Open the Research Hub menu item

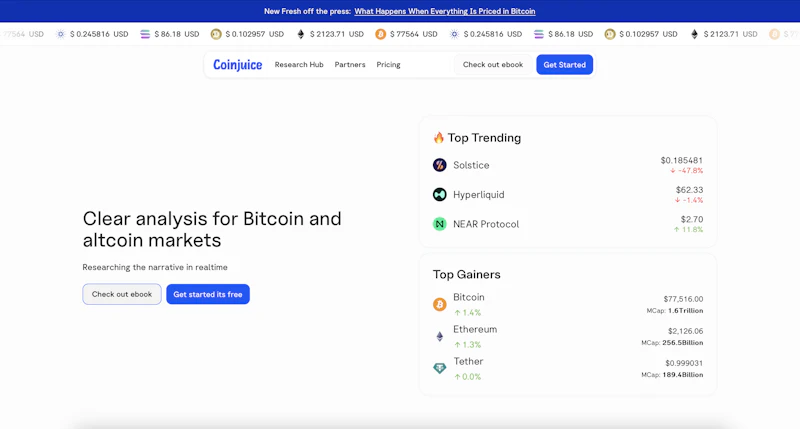[x=299, y=65]
